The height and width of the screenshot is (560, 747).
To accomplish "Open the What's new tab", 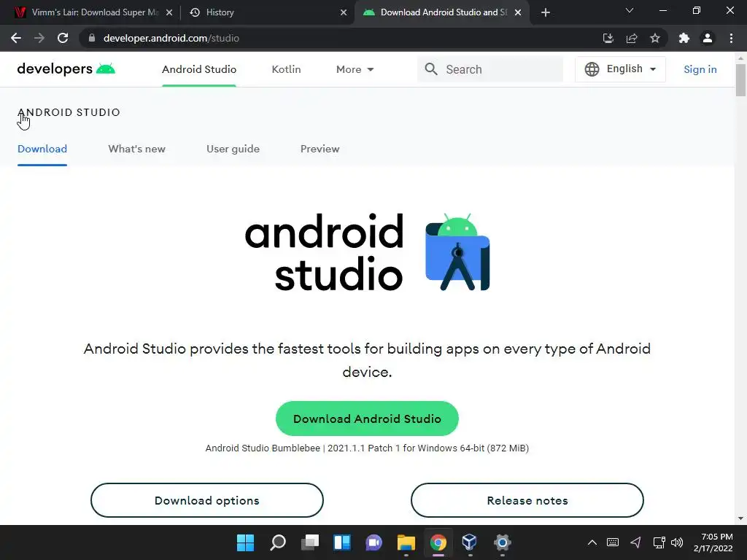I will pos(136,149).
